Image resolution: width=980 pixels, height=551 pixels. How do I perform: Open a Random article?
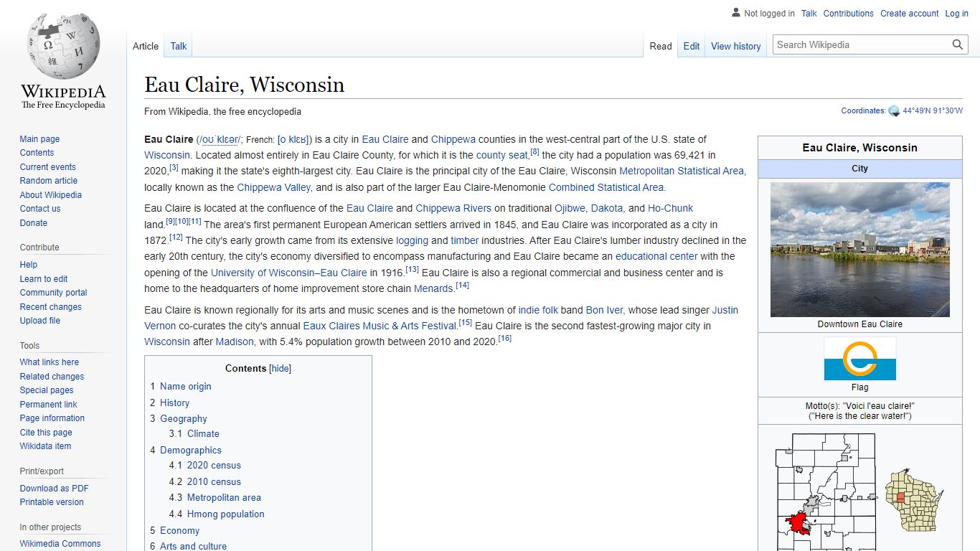[x=49, y=181]
